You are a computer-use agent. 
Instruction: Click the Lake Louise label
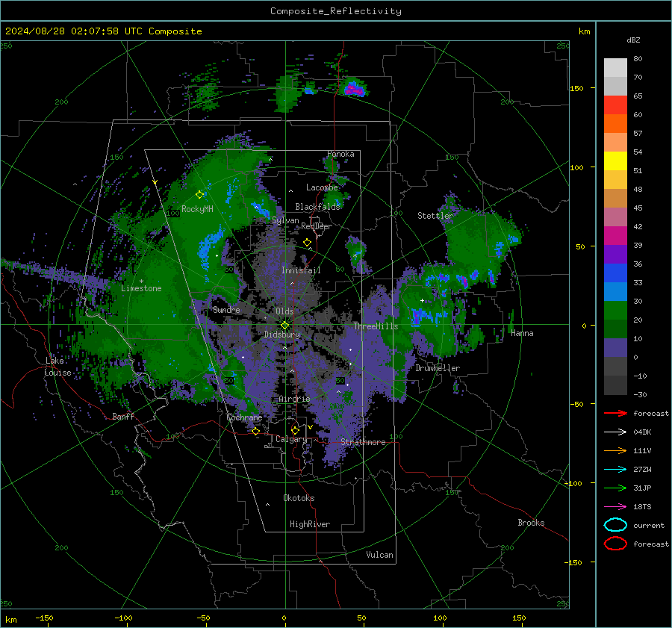57,367
